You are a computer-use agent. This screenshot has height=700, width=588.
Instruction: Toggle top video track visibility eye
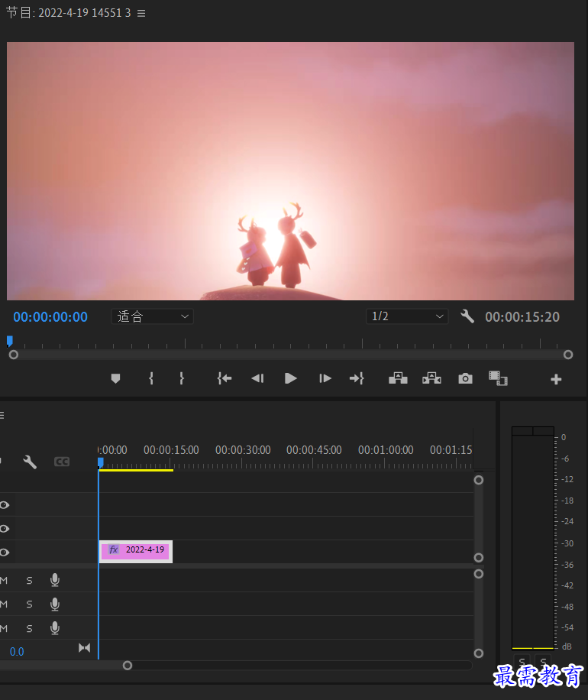[5, 505]
